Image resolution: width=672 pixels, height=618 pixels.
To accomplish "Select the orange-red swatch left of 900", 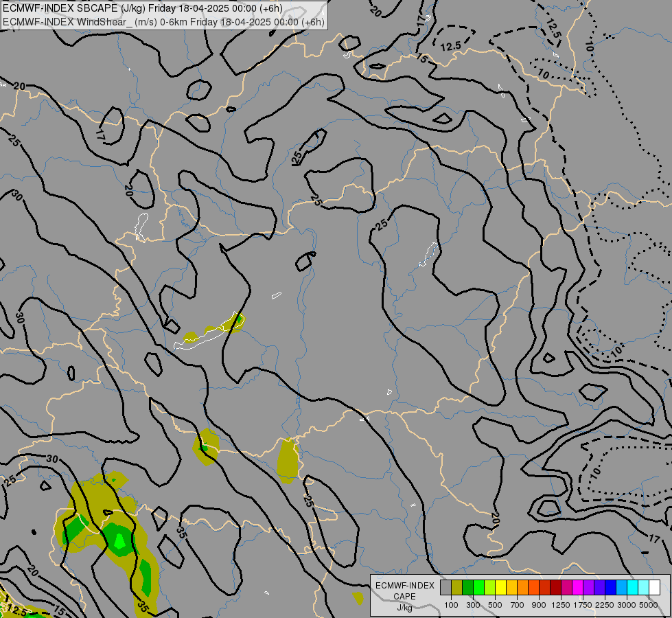I will click(533, 588).
